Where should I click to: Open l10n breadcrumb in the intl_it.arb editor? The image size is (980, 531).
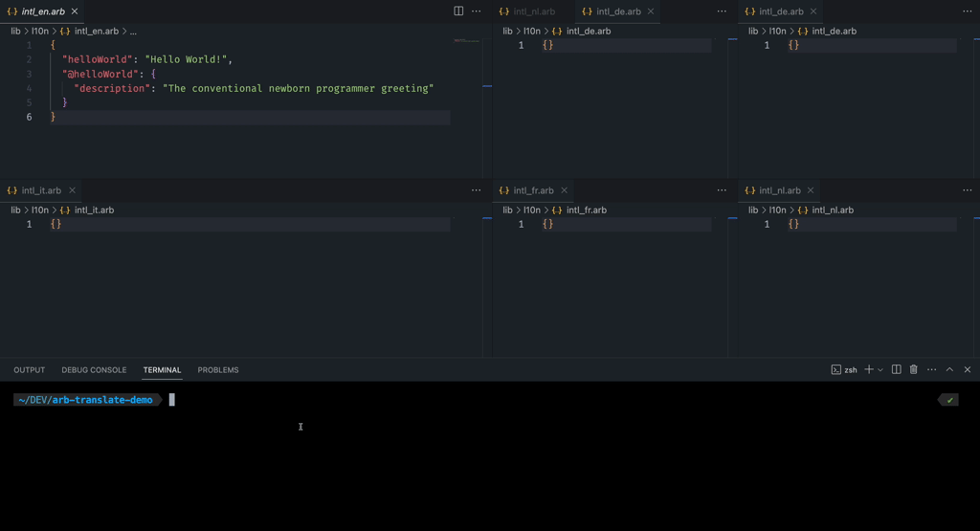pos(40,210)
